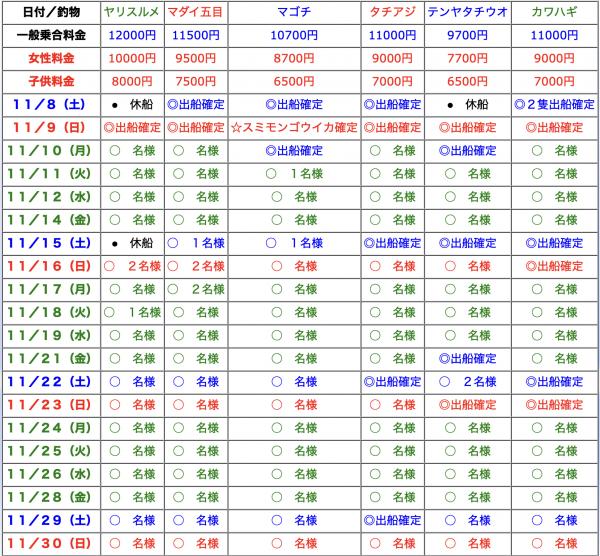Click 11/11 マゴチ 1名様 cell
The image size is (600, 556).
[294, 174]
